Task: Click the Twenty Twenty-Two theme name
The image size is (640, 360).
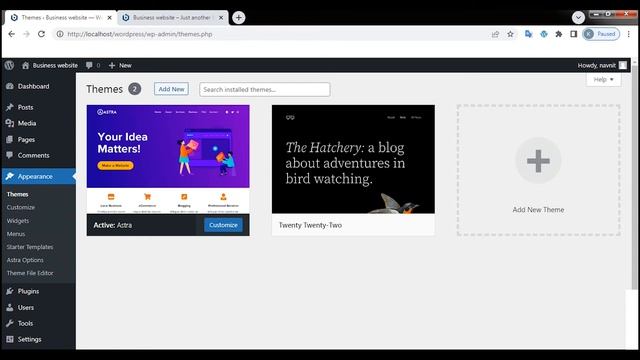Action: (310, 225)
